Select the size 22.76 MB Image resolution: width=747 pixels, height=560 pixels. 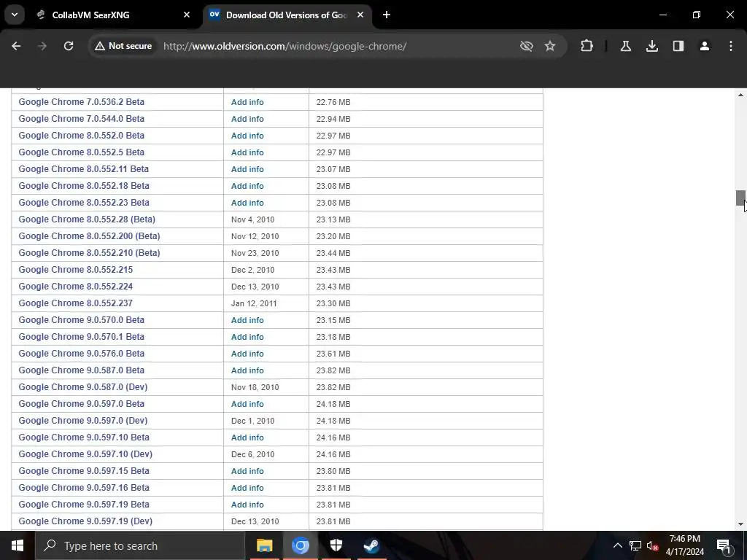333,102
